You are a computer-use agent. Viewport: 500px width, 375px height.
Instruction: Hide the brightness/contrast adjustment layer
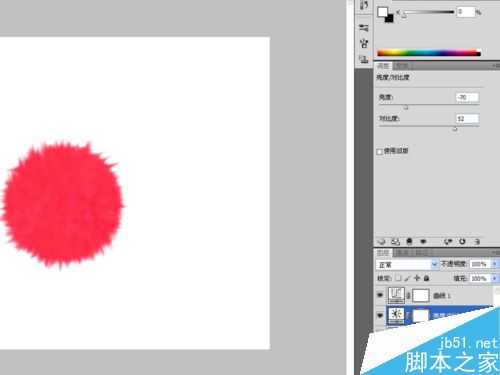click(380, 315)
